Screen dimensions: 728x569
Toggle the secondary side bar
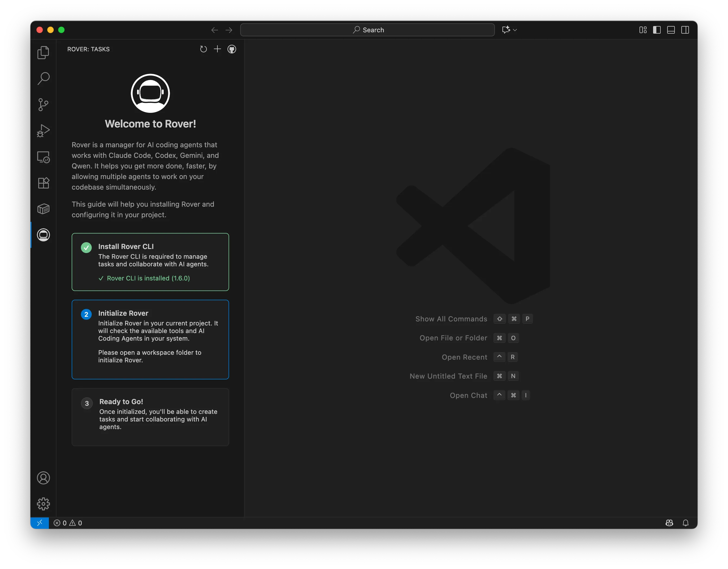(x=686, y=30)
